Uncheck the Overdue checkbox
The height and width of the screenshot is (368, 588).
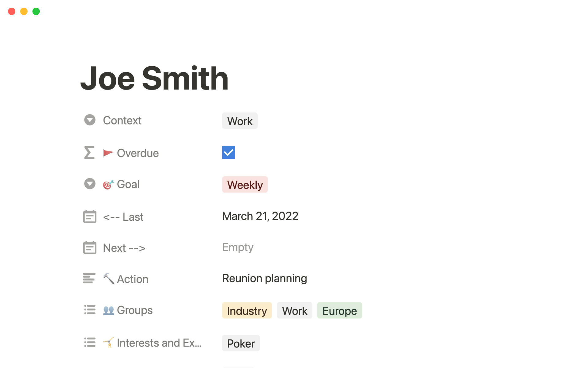[228, 153]
